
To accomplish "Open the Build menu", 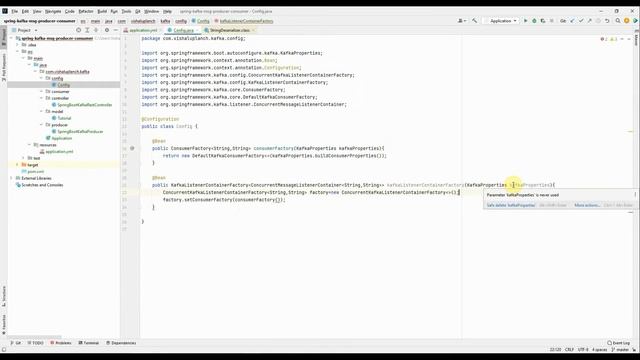I will (102, 11).
